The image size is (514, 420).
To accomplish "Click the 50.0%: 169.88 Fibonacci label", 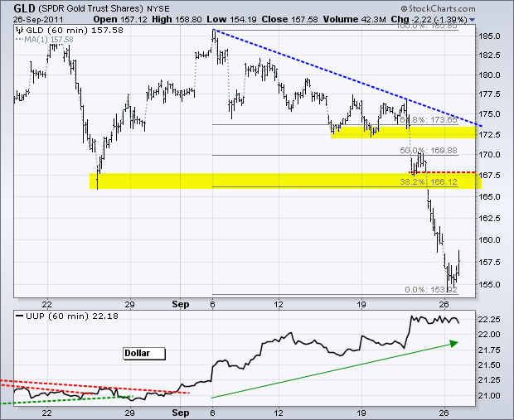I will click(x=429, y=151).
